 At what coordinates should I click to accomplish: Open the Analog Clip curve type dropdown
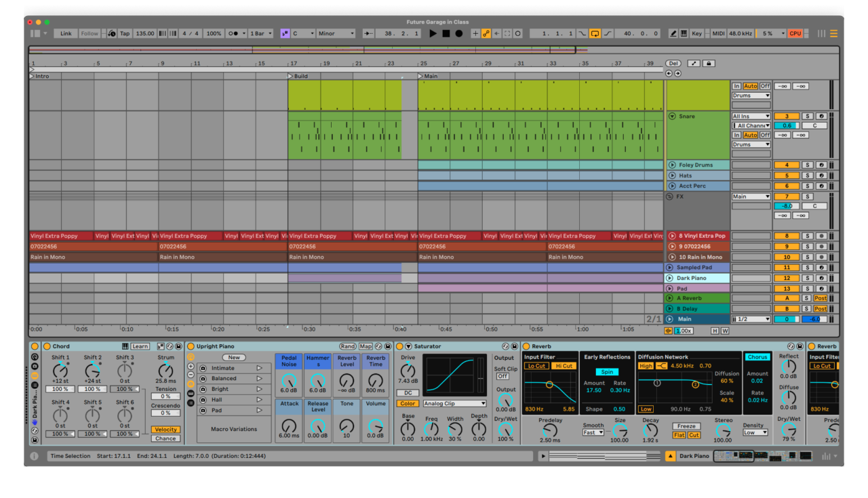[x=454, y=404]
